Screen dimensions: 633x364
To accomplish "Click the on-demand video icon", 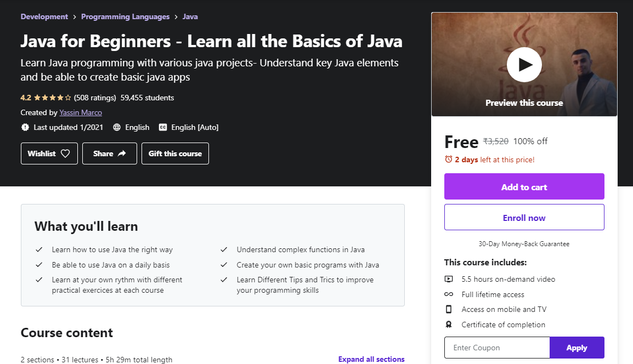I will tap(449, 279).
